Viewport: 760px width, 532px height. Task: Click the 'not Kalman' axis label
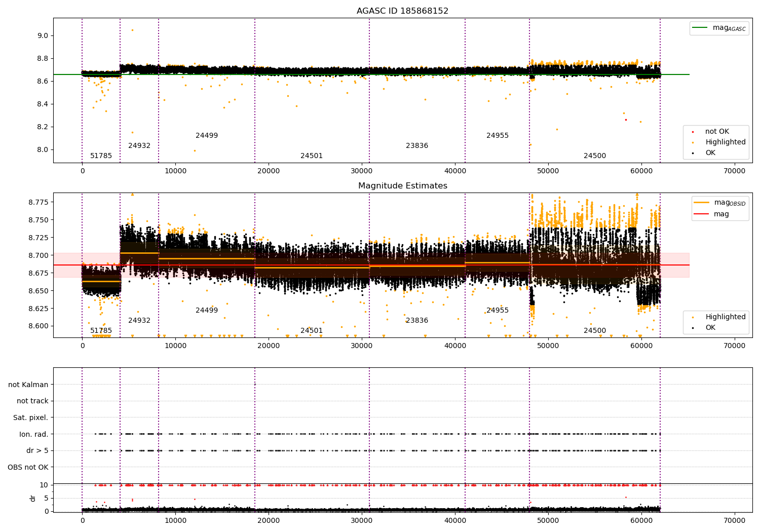[28, 385]
